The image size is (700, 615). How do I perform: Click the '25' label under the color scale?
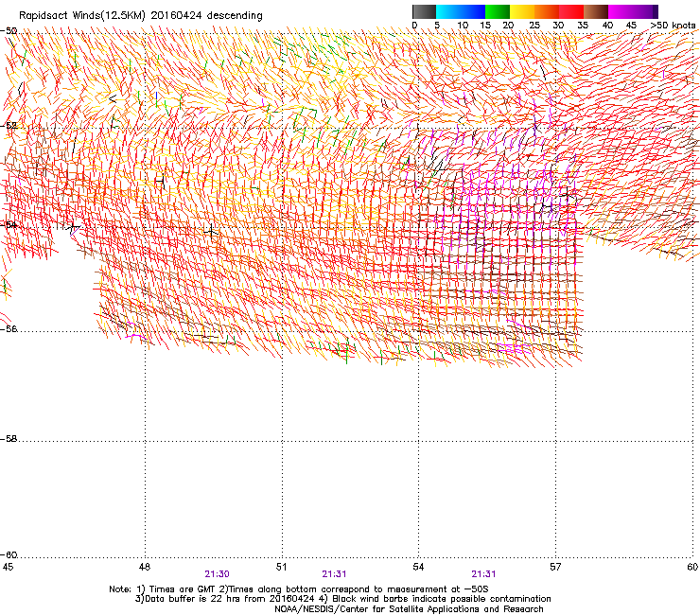coord(534,26)
